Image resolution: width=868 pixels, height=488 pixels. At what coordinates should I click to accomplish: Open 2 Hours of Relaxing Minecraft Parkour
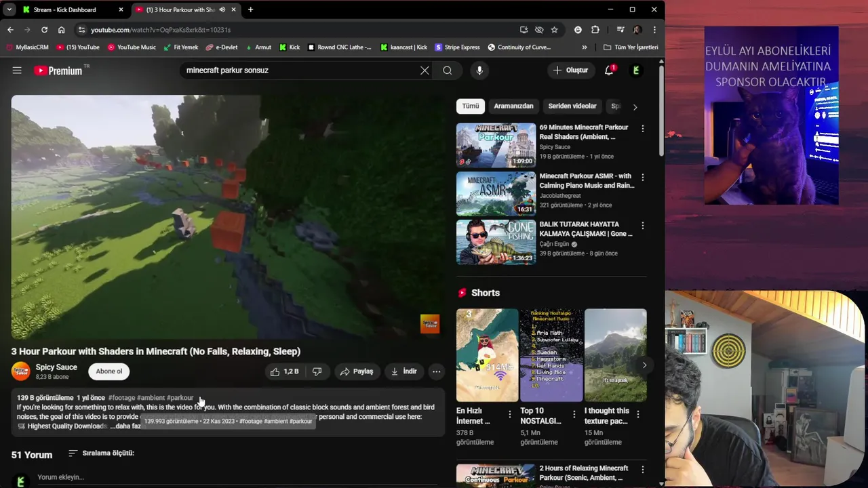pyautogui.click(x=584, y=472)
